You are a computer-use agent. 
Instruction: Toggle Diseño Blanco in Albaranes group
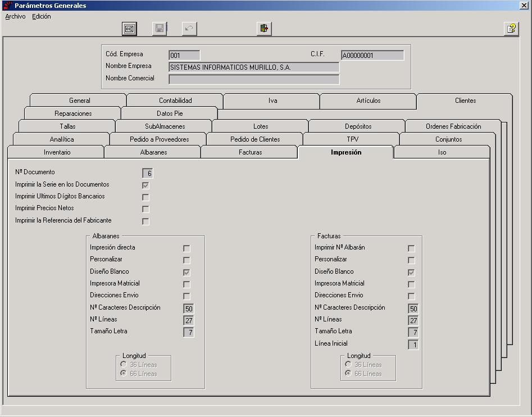click(187, 273)
